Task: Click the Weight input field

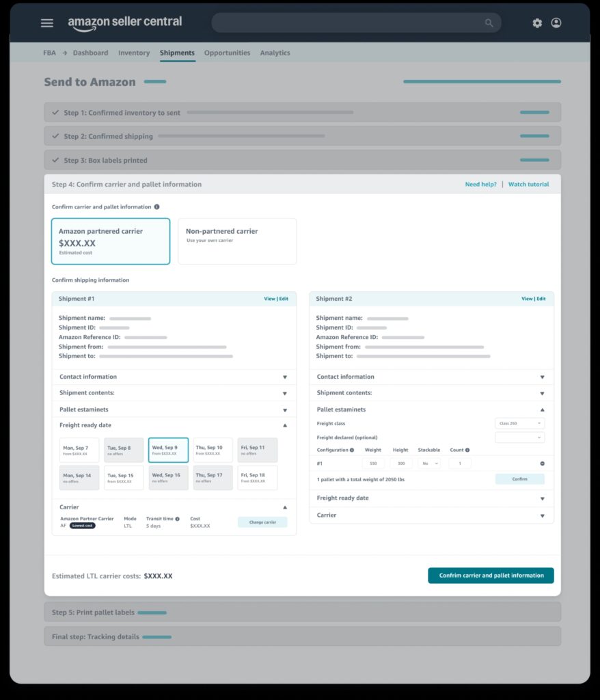Action: [373, 463]
